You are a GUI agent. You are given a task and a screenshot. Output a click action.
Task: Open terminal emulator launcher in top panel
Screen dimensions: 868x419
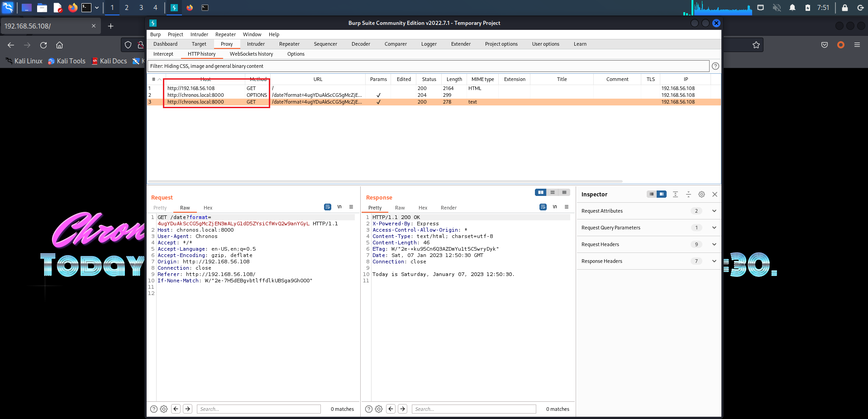coord(86,8)
